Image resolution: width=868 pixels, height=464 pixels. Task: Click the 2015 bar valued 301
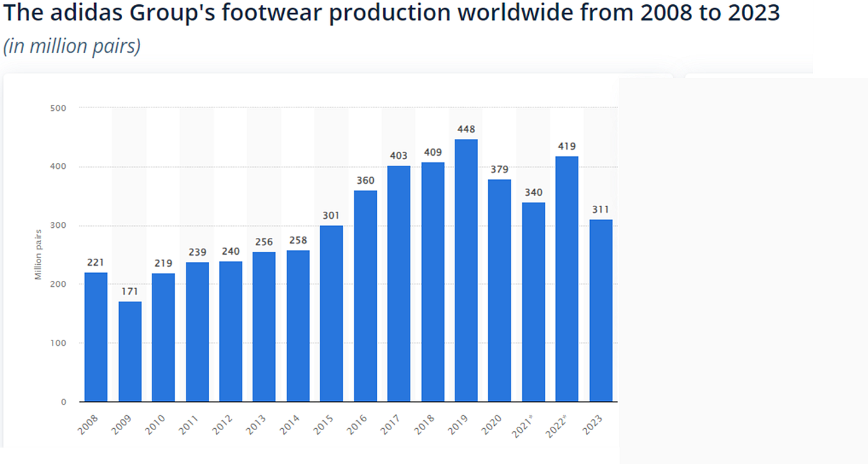(x=331, y=314)
